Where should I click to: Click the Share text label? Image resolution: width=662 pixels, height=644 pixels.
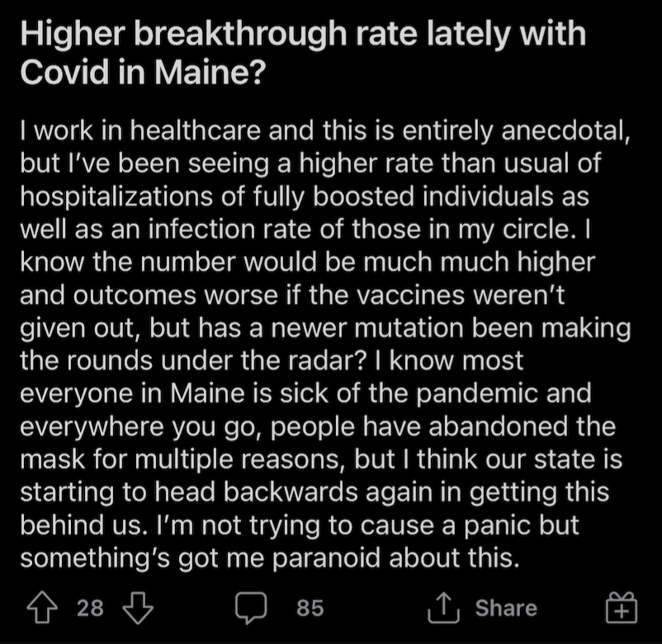click(506, 608)
